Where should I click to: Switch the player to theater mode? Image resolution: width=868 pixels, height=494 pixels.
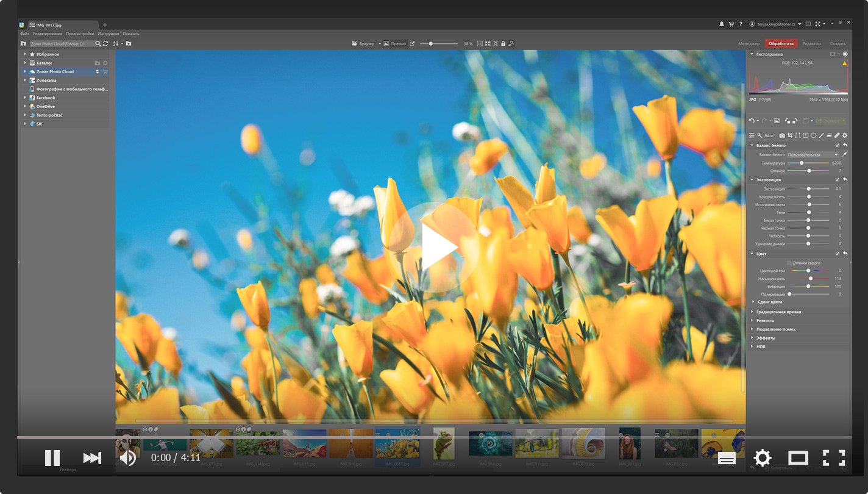(798, 458)
